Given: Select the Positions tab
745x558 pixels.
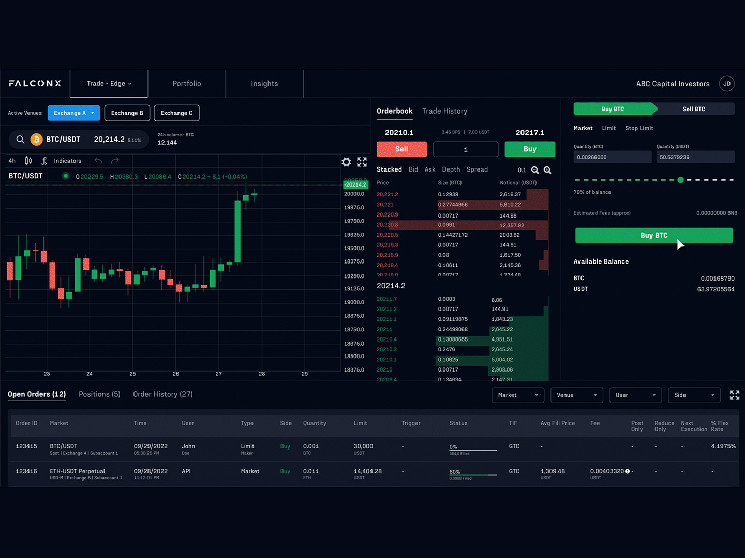Looking at the screenshot, I should coord(99,394).
